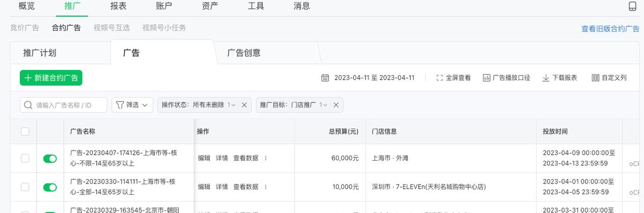Open the 账户 top menu
This screenshot has width=644, height=213.
pos(164,6)
